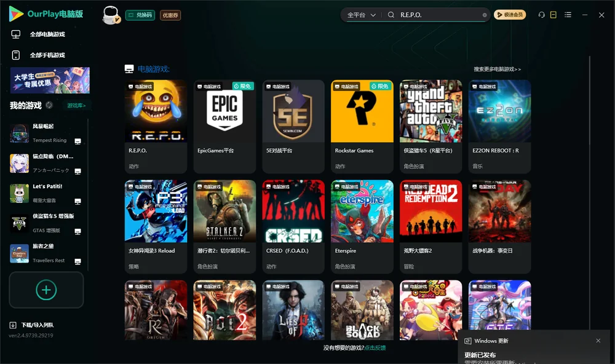Clear the search field with the X icon
Viewport: 615px width, 364px height.
pos(485,15)
